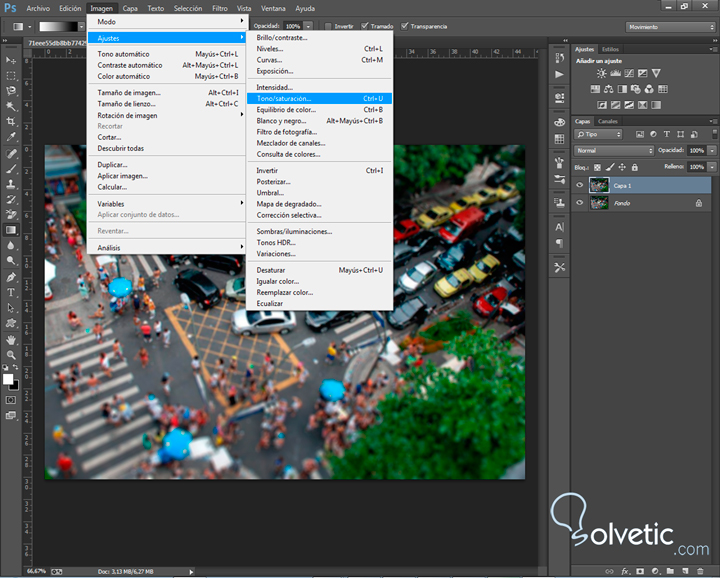Select the History Brush tool
720x578 pixels.
pyautogui.click(x=11, y=199)
